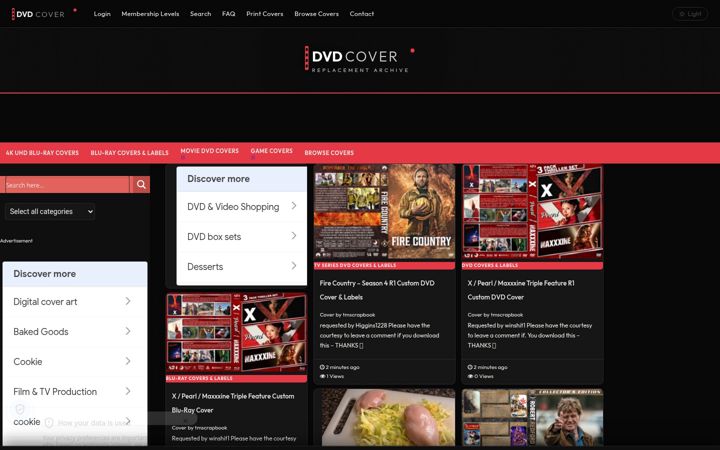Expand the Baked Goods chevron
This screenshot has width=720, height=450.
coord(128,331)
